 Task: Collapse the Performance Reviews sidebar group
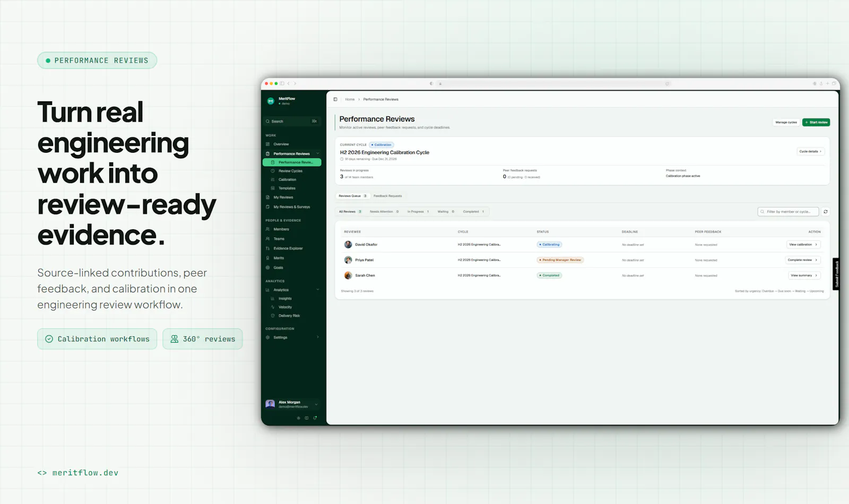pyautogui.click(x=318, y=153)
